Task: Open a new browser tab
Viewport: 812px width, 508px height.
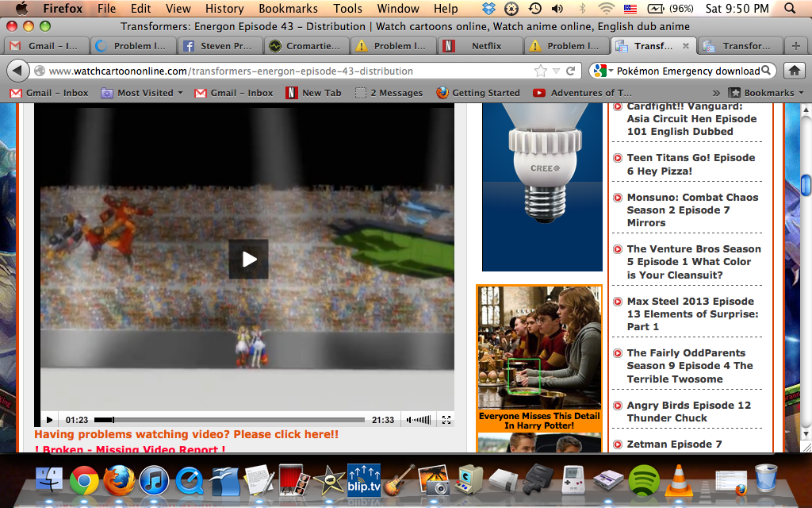Action: tap(796, 45)
